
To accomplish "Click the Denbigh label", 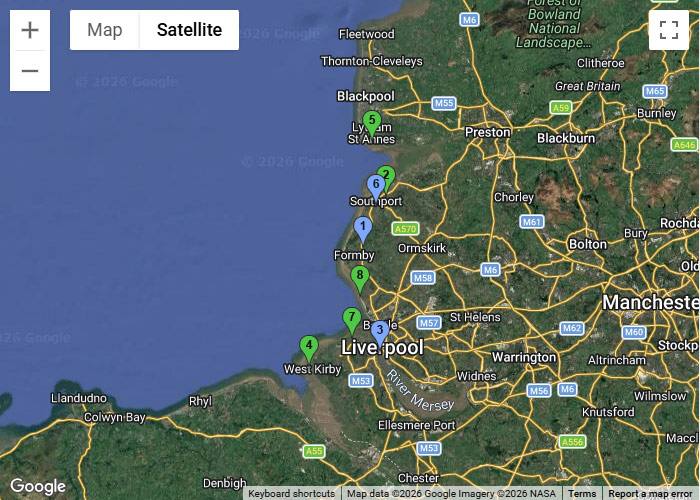I will coord(225,483).
